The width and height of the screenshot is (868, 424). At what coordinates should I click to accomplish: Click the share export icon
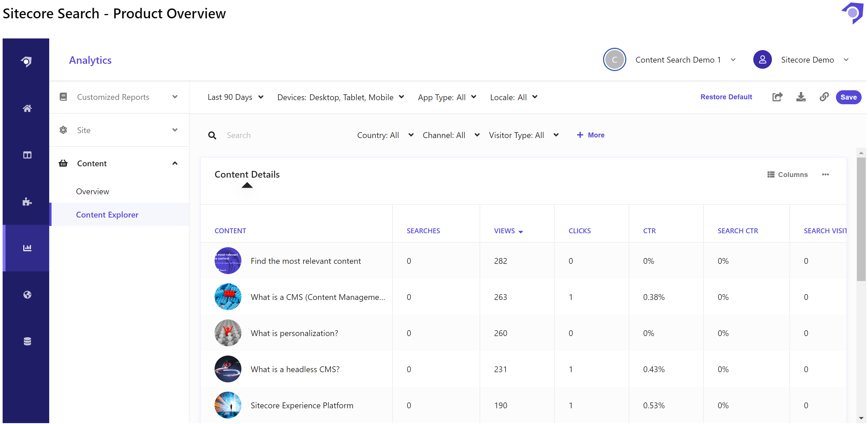777,97
